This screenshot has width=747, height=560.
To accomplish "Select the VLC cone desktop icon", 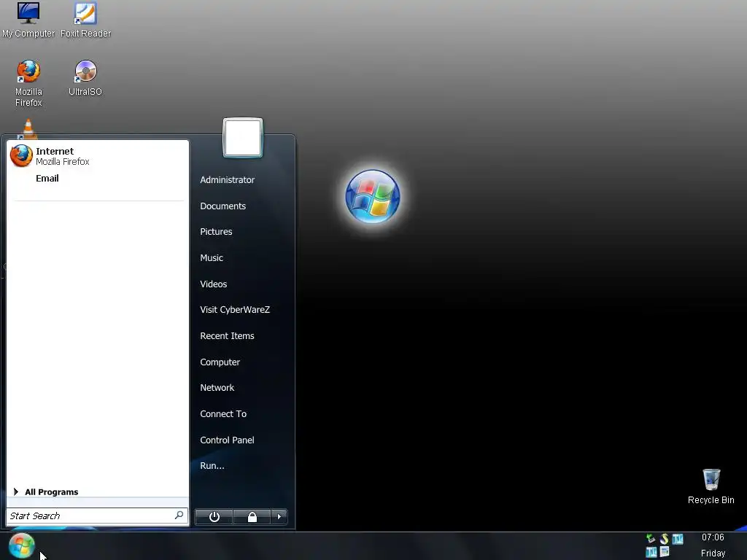I will pos(28,128).
